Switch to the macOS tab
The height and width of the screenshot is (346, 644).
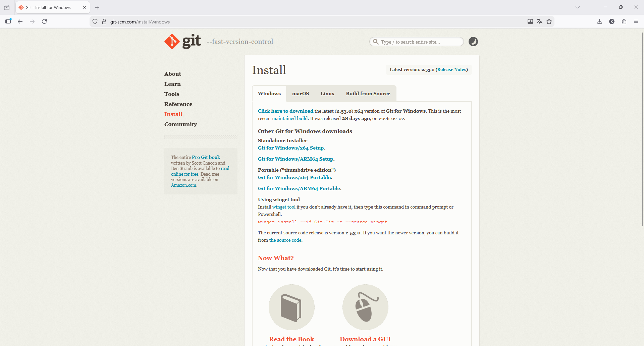pos(300,94)
